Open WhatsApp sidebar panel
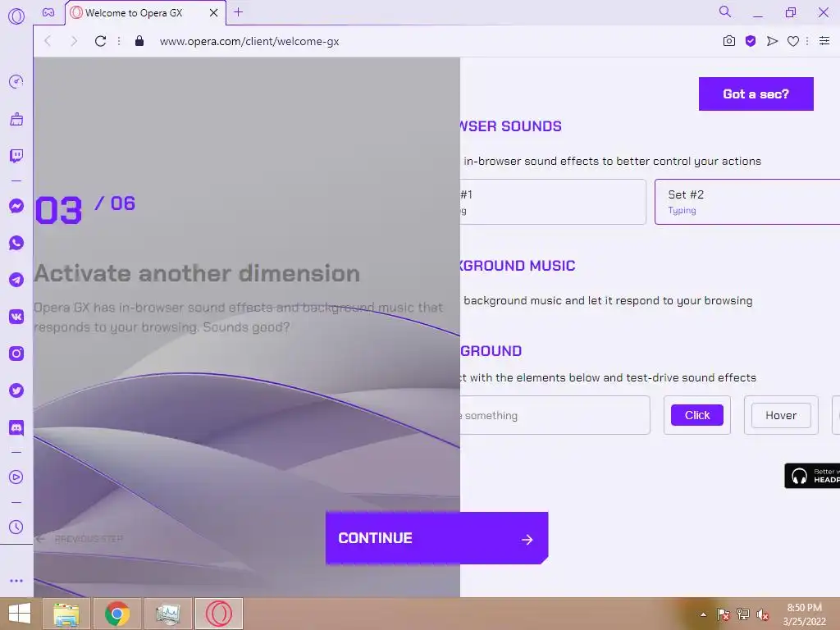The image size is (840, 630). coord(16,243)
